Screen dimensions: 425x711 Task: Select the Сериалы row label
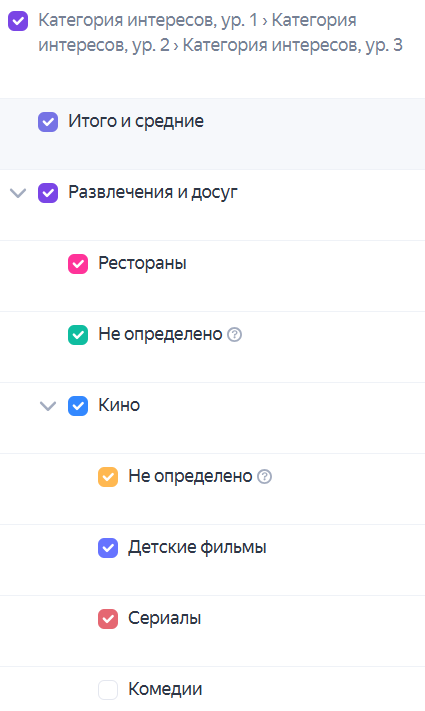[165, 618]
